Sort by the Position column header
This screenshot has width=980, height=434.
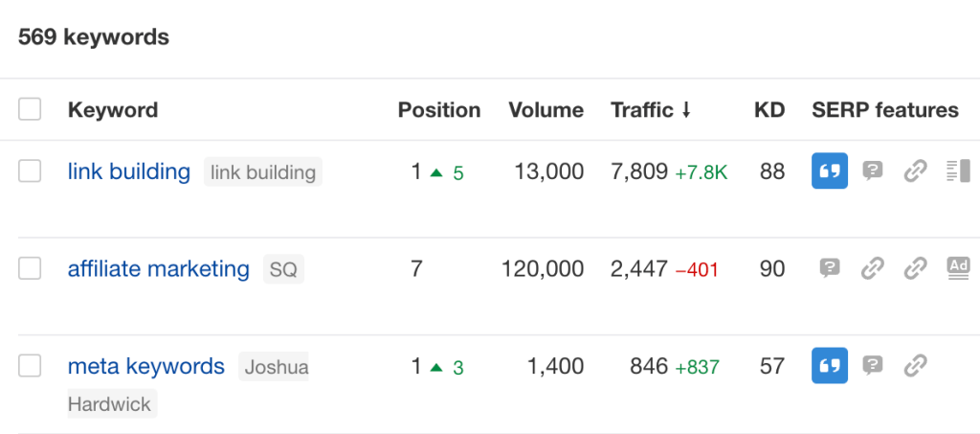[438, 110]
